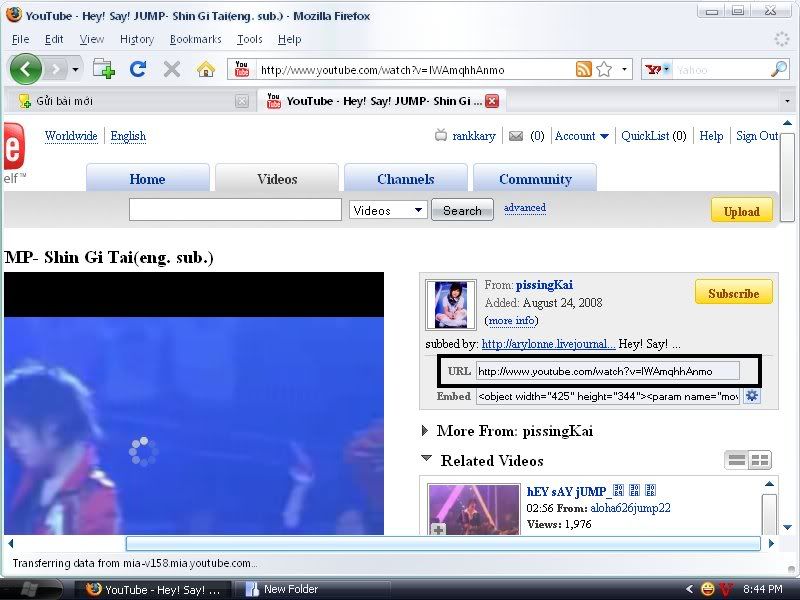Open the back/forward history dropdown arrow
Viewport: 800px width, 600px height.
point(75,69)
